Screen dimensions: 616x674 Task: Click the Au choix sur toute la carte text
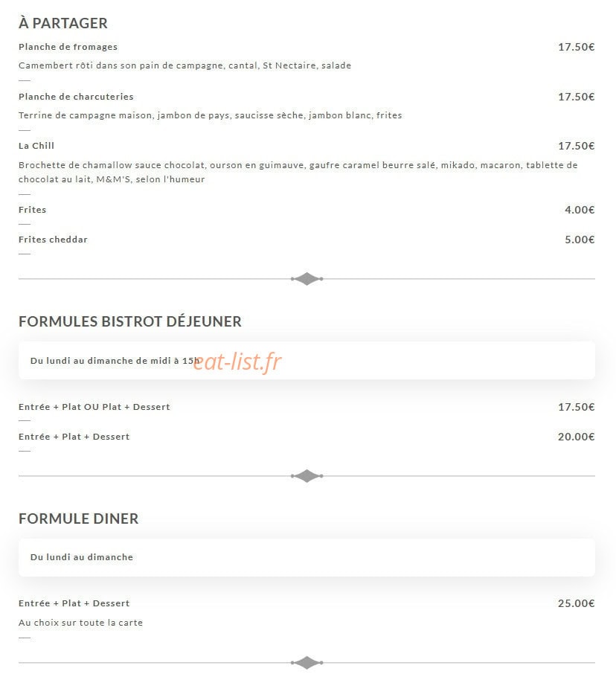click(81, 623)
